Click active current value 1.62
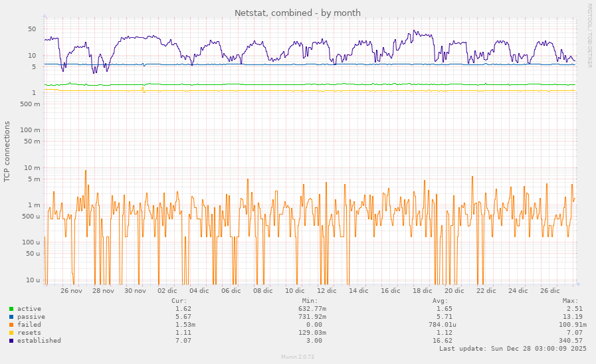 (183, 309)
